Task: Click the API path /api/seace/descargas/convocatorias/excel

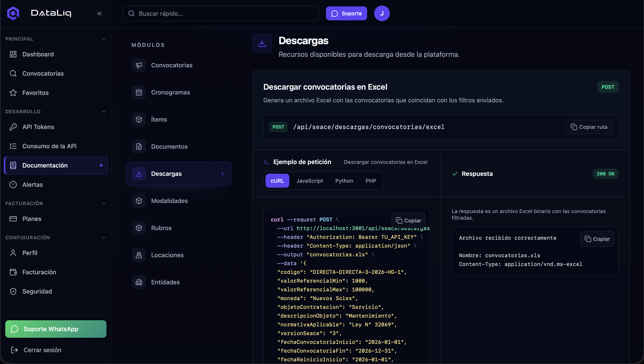Action: point(369,127)
